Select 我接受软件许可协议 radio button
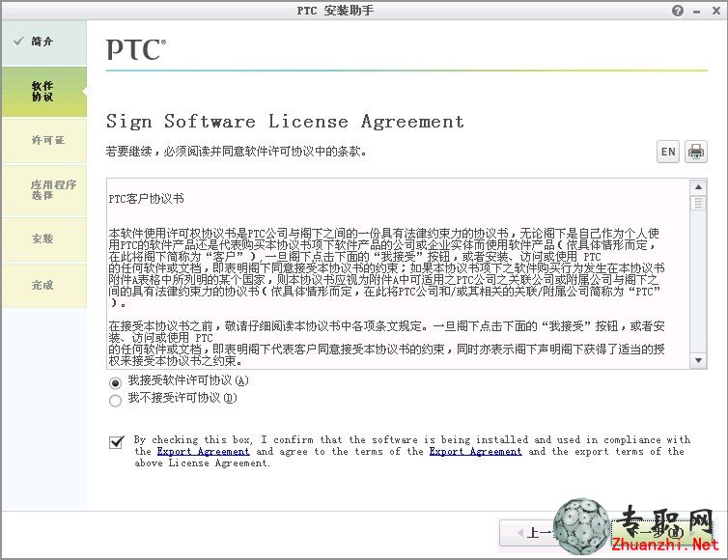 115,382
